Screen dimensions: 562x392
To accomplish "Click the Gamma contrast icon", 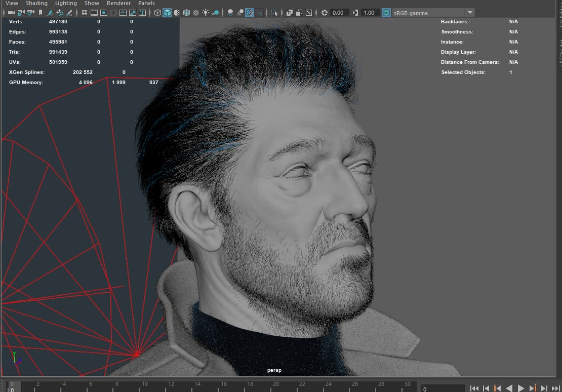I will pos(355,13).
